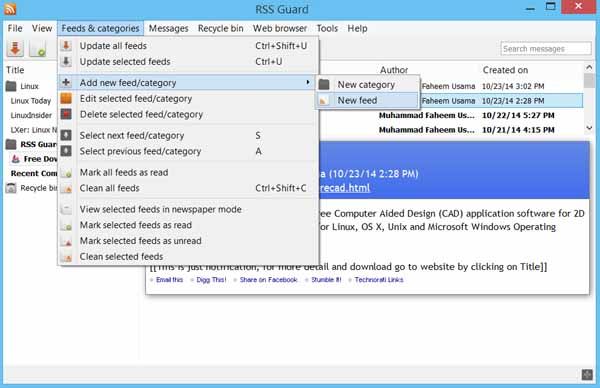Follow the Share on Facebook link

(x=268, y=280)
